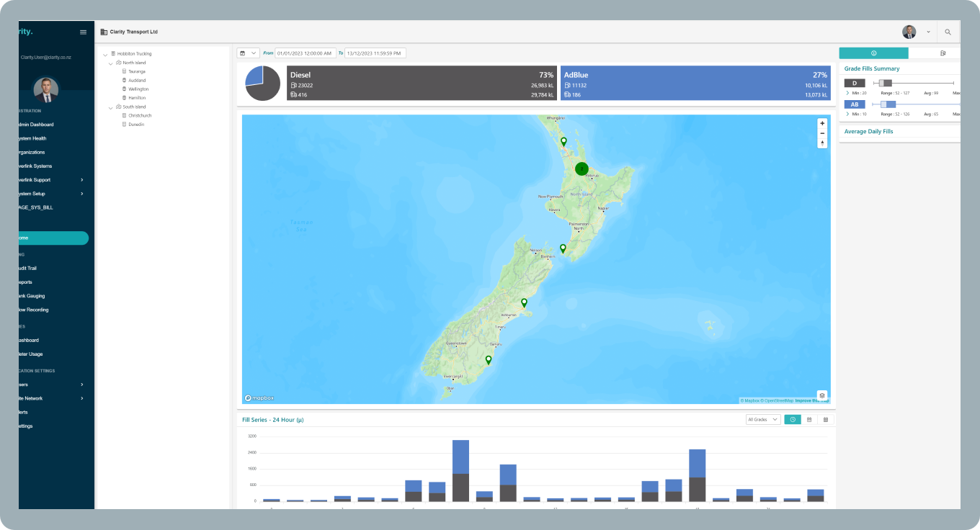This screenshot has height=530, width=980.
Task: Click the green cluster marker on map
Action: coord(582,169)
